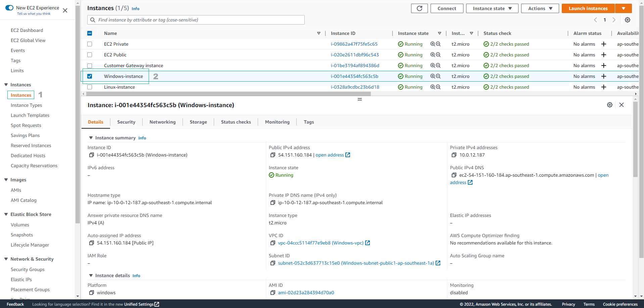
Task: Copy the Public IPv4 DNS name
Action: click(454, 175)
